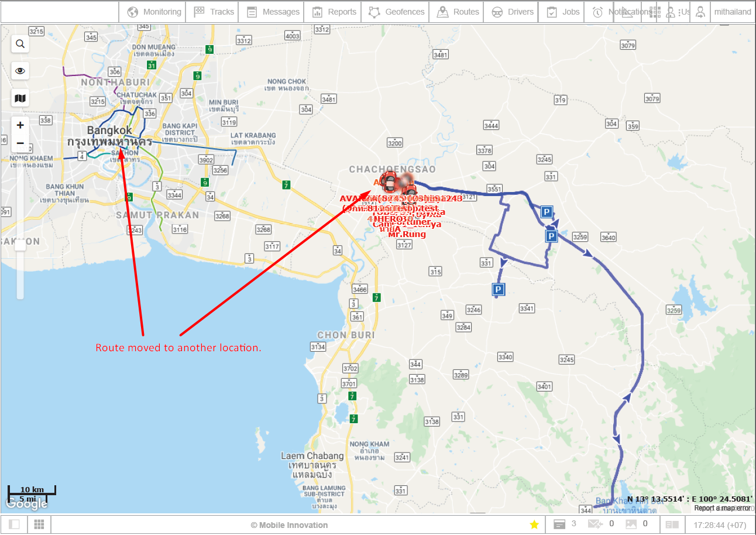Zoom out with the minus button
The height and width of the screenshot is (535, 756).
[20, 143]
